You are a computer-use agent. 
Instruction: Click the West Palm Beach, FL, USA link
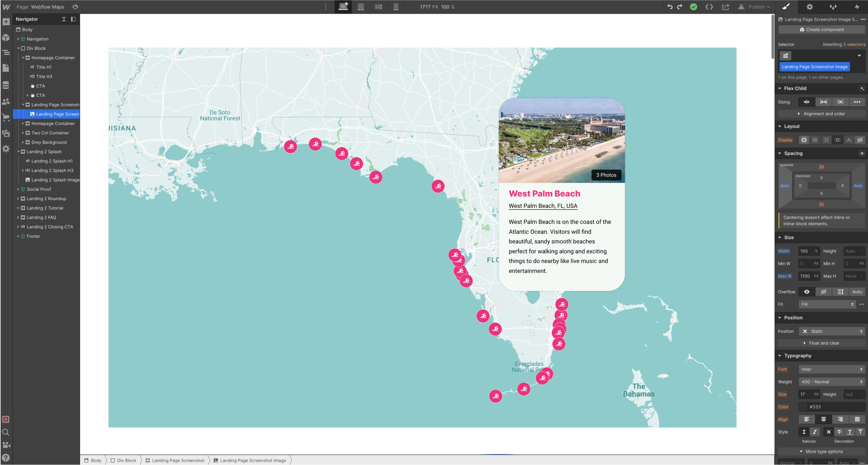pyautogui.click(x=543, y=206)
